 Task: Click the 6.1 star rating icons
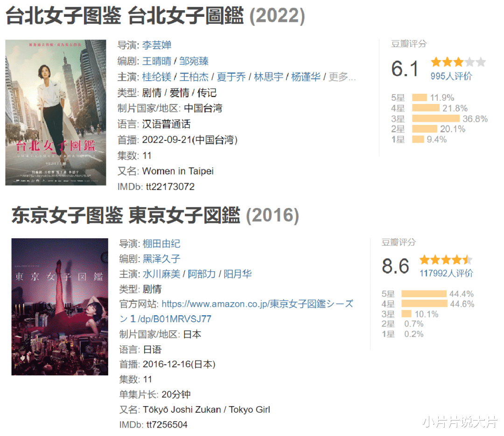pyautogui.click(x=458, y=62)
